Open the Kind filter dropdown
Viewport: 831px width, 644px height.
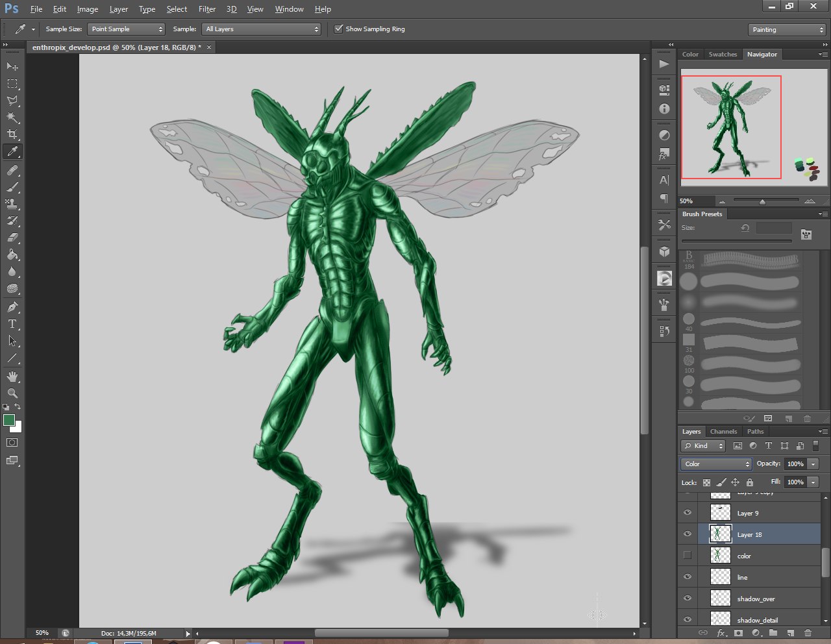coord(703,445)
